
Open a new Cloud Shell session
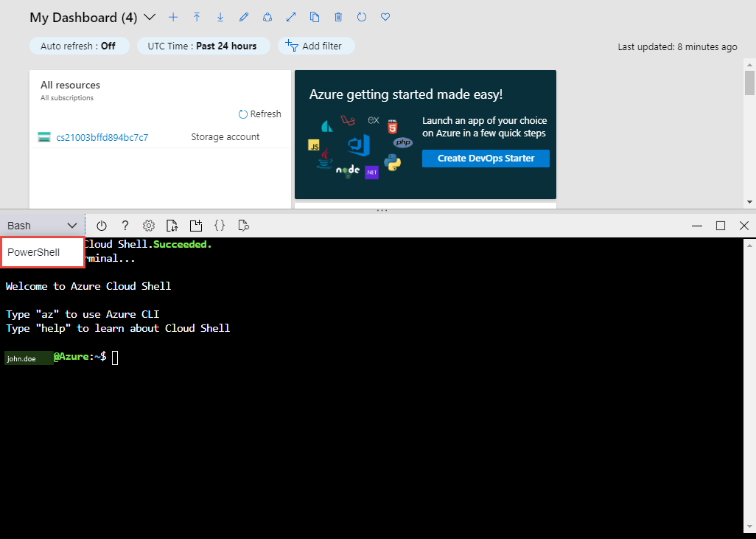(195, 226)
